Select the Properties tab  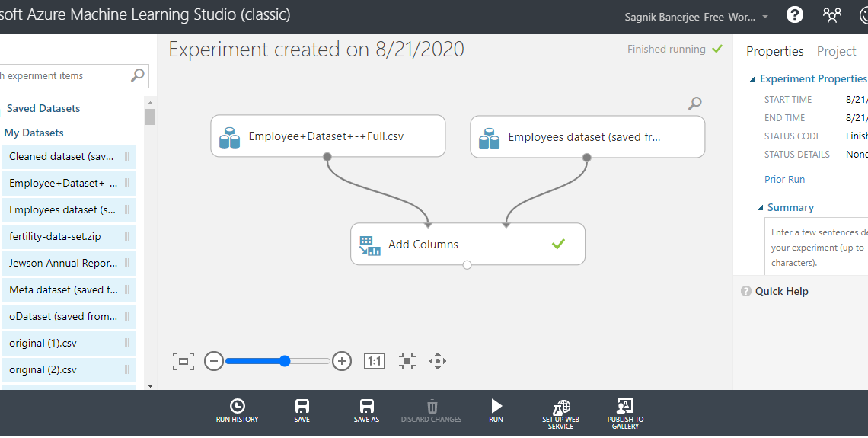point(774,51)
